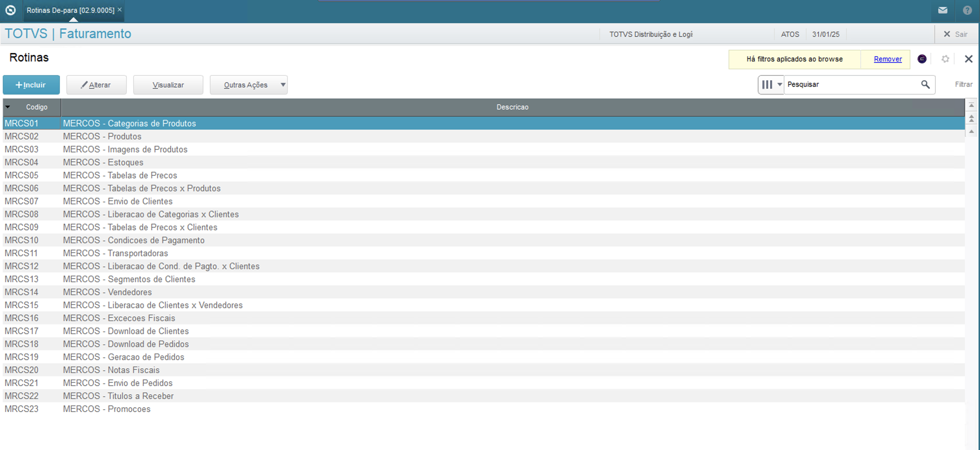Click the ATOS user field
Screen dimensions: 980x450
point(790,34)
